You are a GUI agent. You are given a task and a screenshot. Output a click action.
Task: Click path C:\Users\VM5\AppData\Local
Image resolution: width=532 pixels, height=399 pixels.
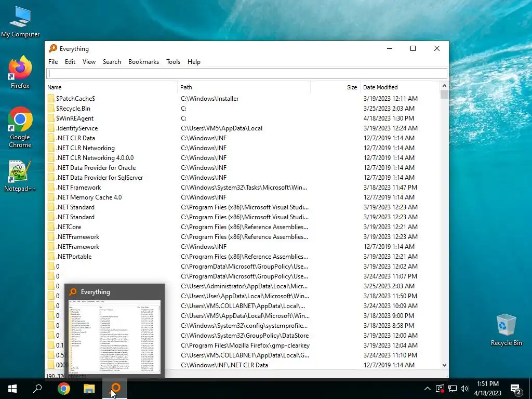coord(221,128)
